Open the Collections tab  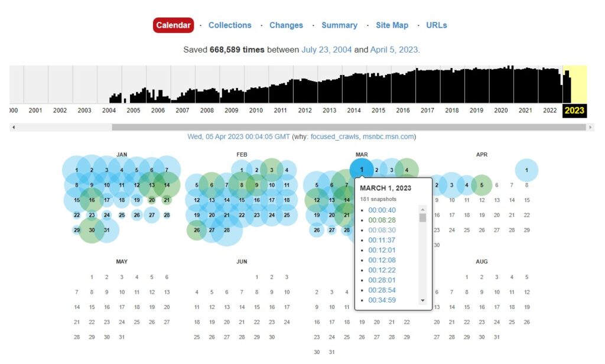230,25
